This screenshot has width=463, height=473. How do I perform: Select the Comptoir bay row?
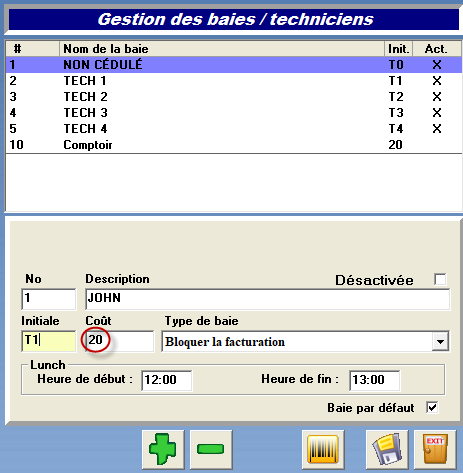coord(234,145)
